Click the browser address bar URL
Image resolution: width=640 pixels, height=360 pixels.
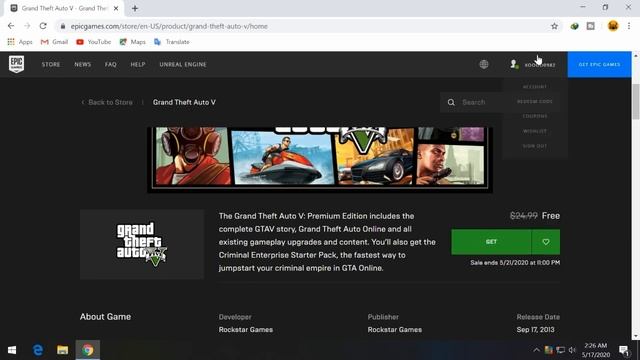tap(169, 26)
